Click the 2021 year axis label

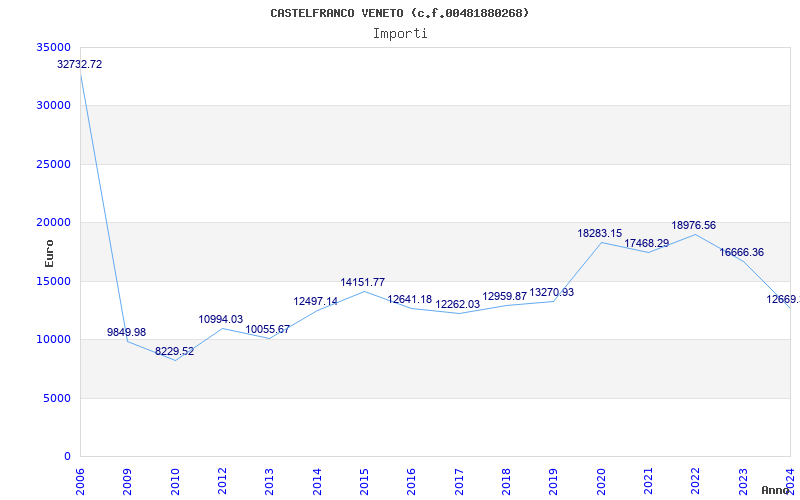[648, 481]
